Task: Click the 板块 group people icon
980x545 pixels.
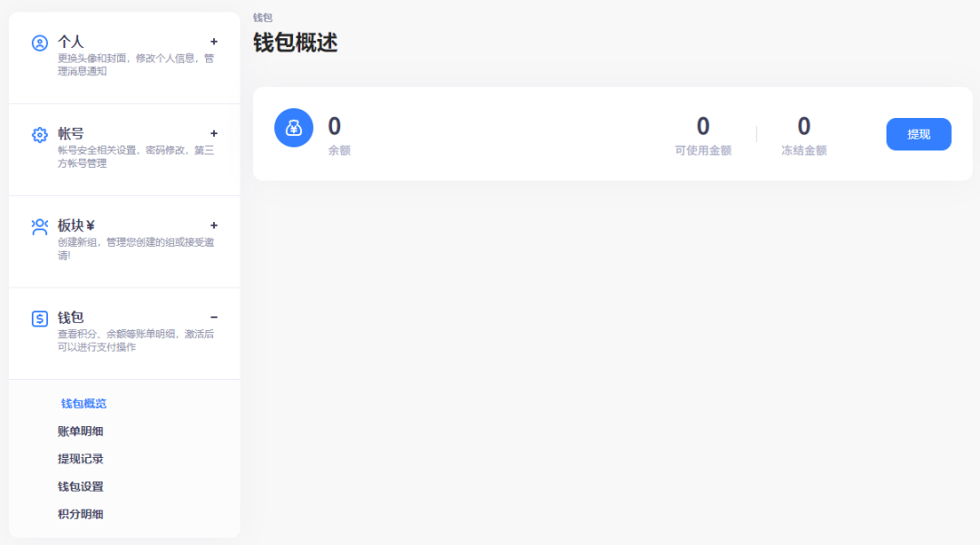Action: coord(39,227)
